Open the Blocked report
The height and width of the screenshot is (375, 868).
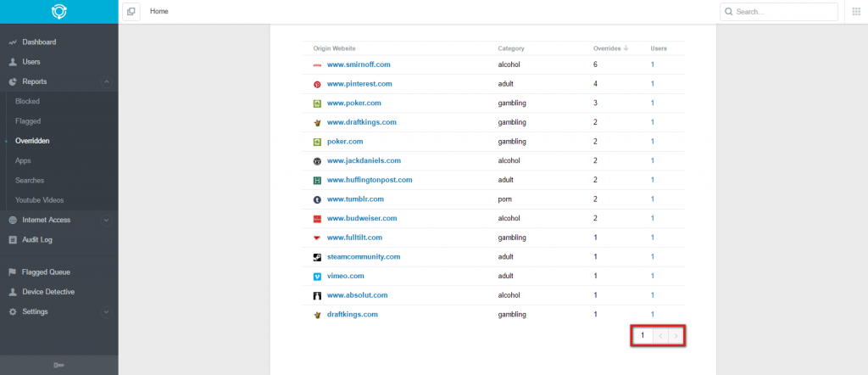pos(28,101)
